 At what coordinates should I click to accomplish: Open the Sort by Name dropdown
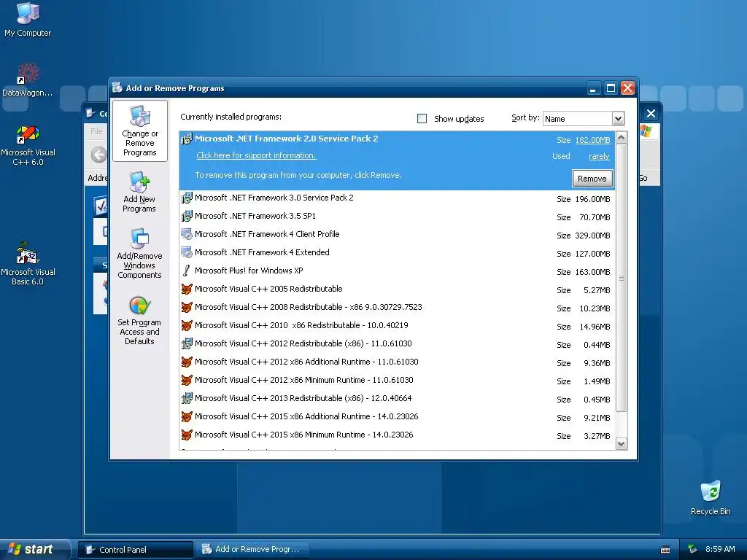point(617,119)
